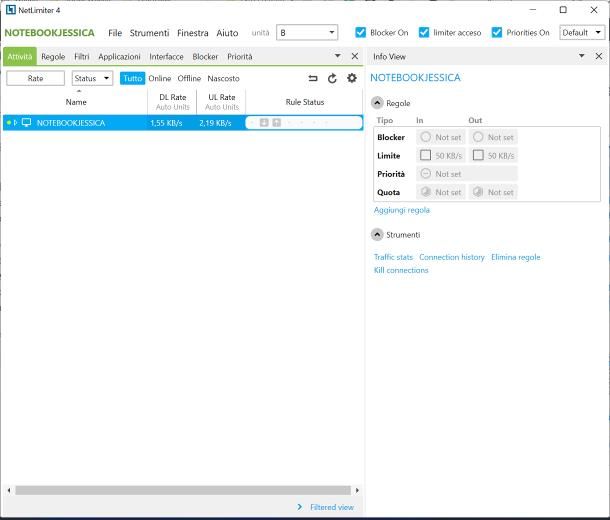The height and width of the screenshot is (520, 610).
Task: Click the Blocker In Not set option
Action: point(441,137)
